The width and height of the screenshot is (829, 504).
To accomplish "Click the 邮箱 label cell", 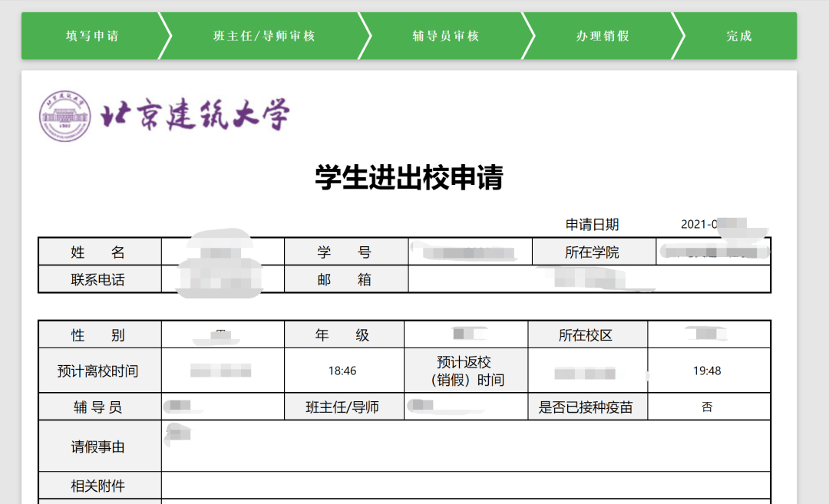I will coord(346,279).
